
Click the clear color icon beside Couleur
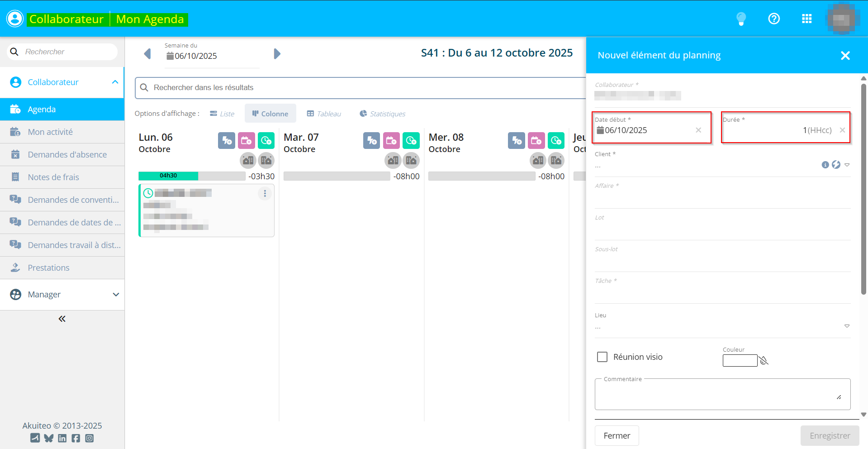click(x=764, y=360)
